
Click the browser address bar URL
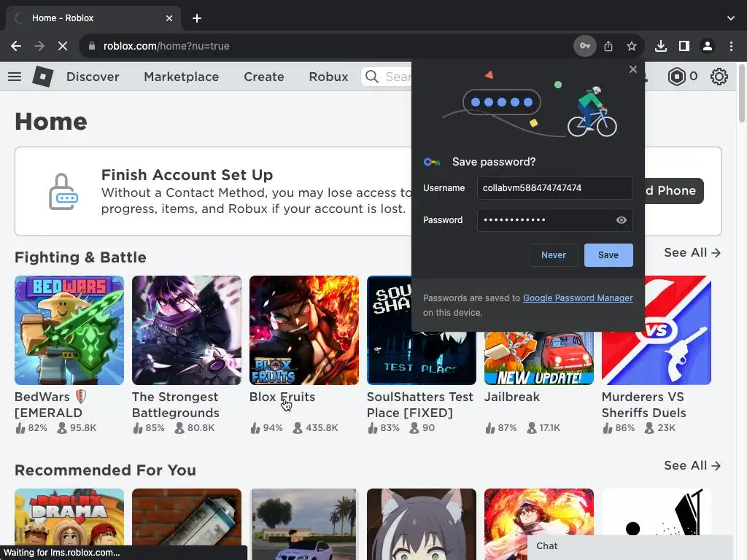pyautogui.click(x=166, y=46)
